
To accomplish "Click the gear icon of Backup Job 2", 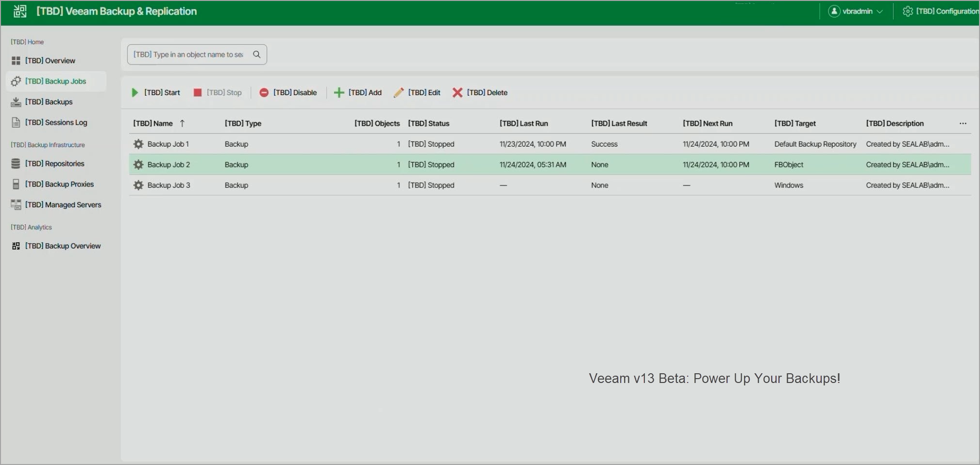I will click(138, 165).
